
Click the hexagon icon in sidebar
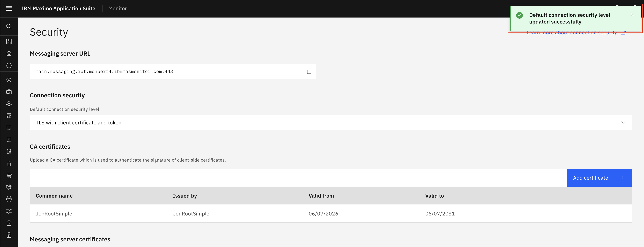(9, 80)
